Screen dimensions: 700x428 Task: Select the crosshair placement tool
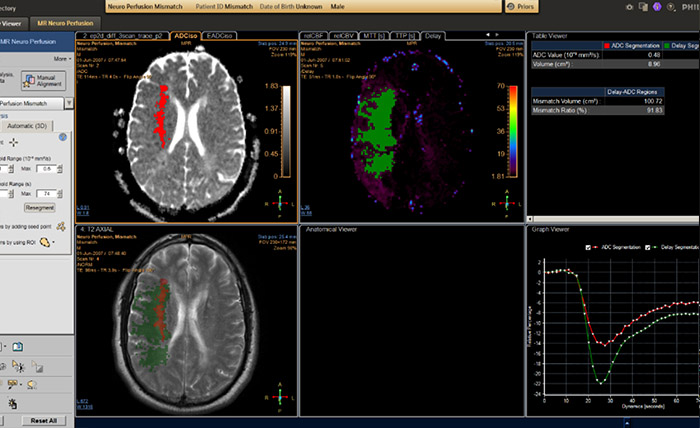tap(13, 142)
